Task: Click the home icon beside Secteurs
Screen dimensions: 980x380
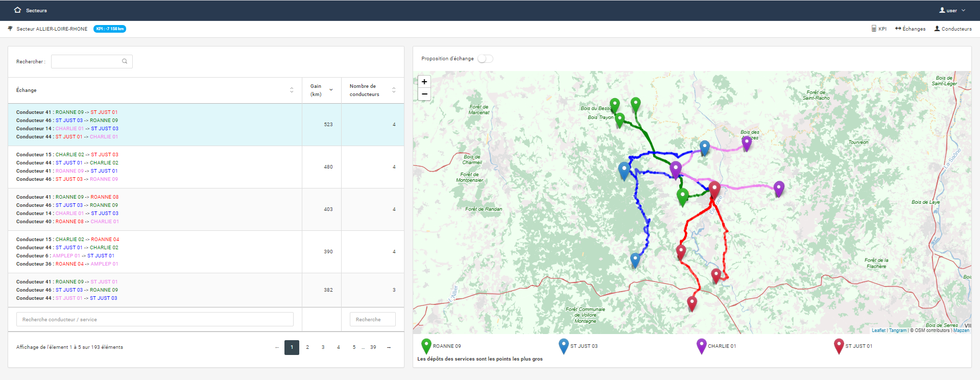Action: [17, 10]
